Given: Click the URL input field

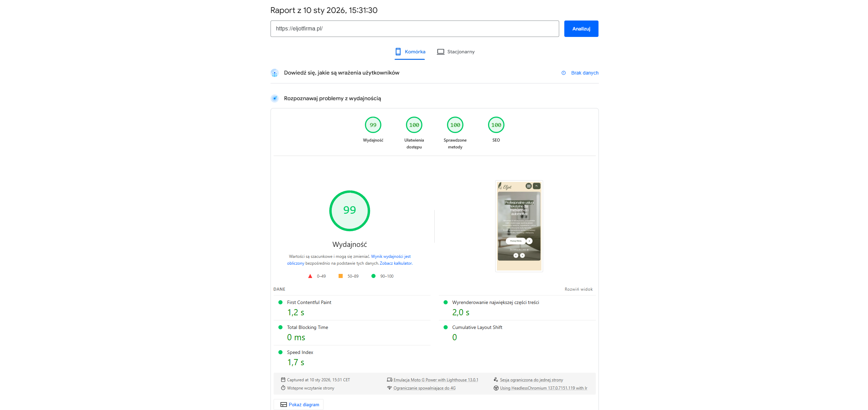Looking at the screenshot, I should [414, 29].
